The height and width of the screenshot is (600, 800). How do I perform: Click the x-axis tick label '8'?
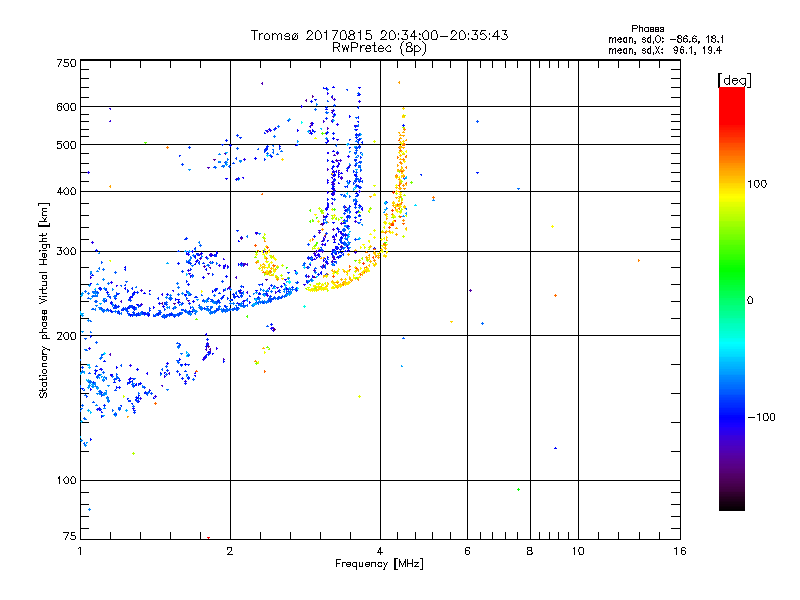pyautogui.click(x=530, y=552)
